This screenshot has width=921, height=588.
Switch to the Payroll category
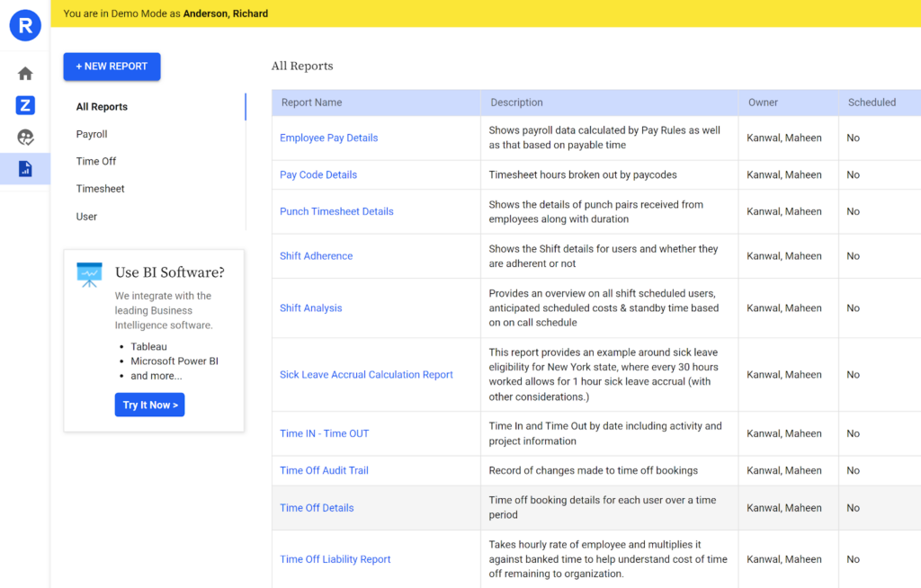click(92, 134)
